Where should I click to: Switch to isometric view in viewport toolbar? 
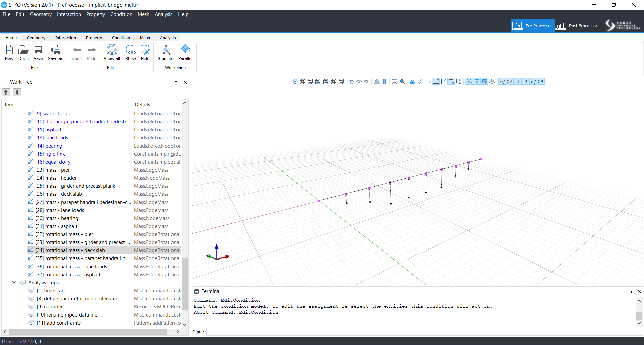coord(295,81)
